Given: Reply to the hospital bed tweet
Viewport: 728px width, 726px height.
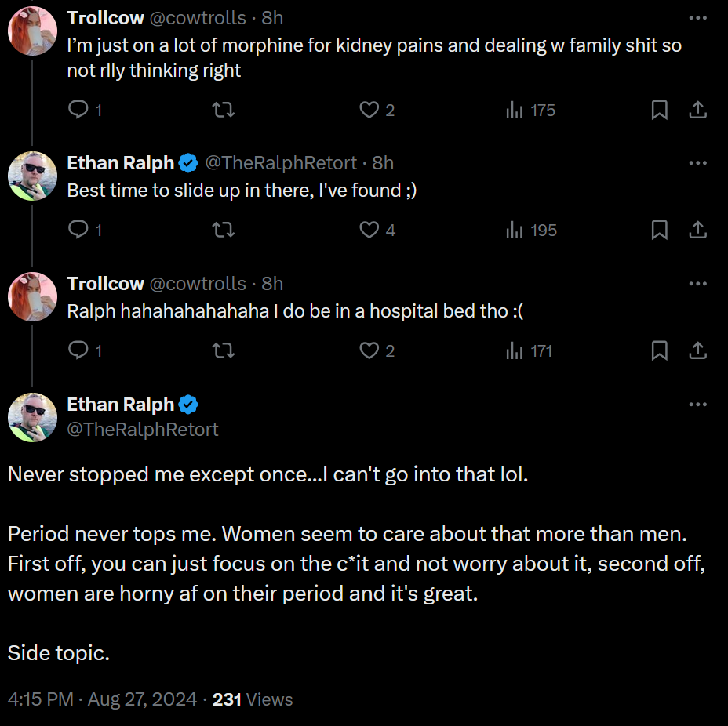Looking at the screenshot, I should pos(85,350).
